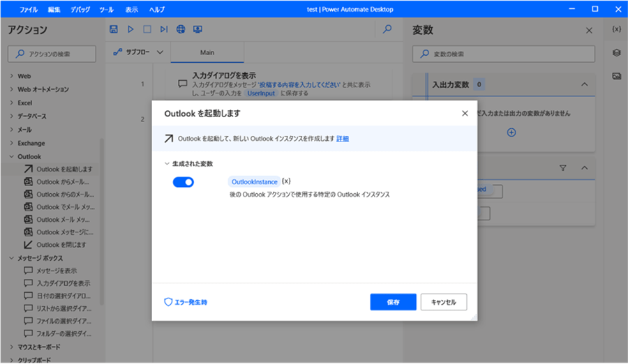Open the 詳細 link
This screenshot has width=628, height=364.
343,139
